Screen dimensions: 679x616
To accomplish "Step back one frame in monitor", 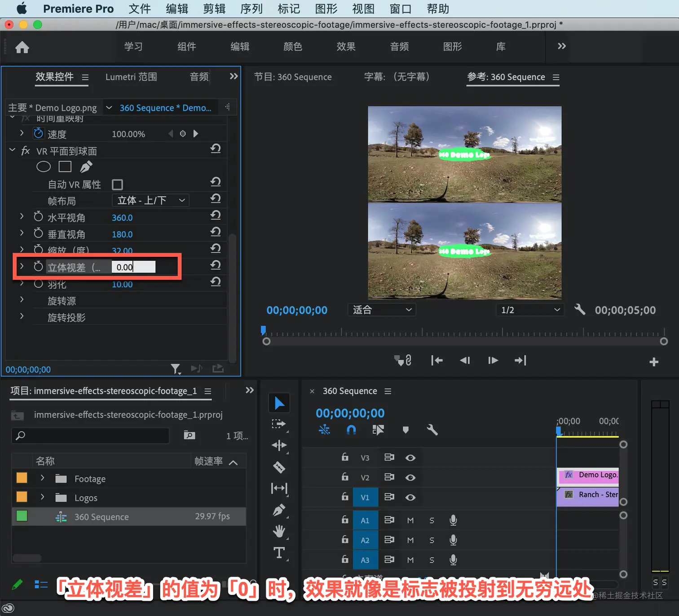I will 465,361.
